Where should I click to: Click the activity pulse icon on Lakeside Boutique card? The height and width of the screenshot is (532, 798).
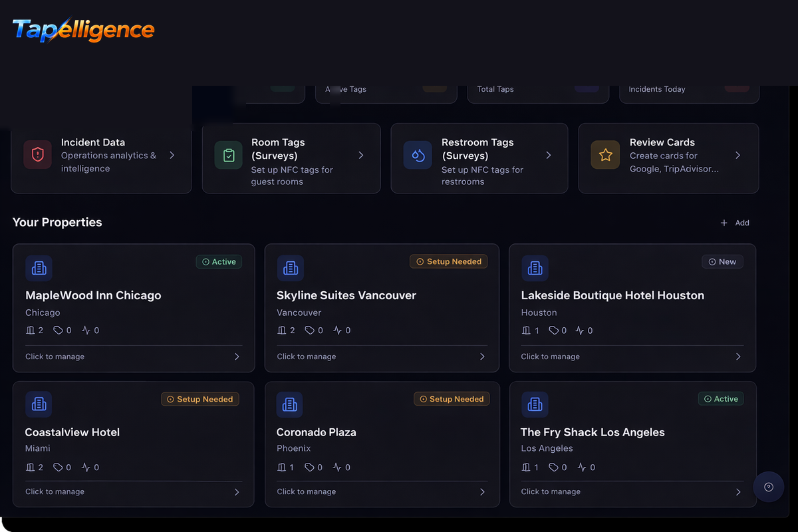pyautogui.click(x=580, y=331)
